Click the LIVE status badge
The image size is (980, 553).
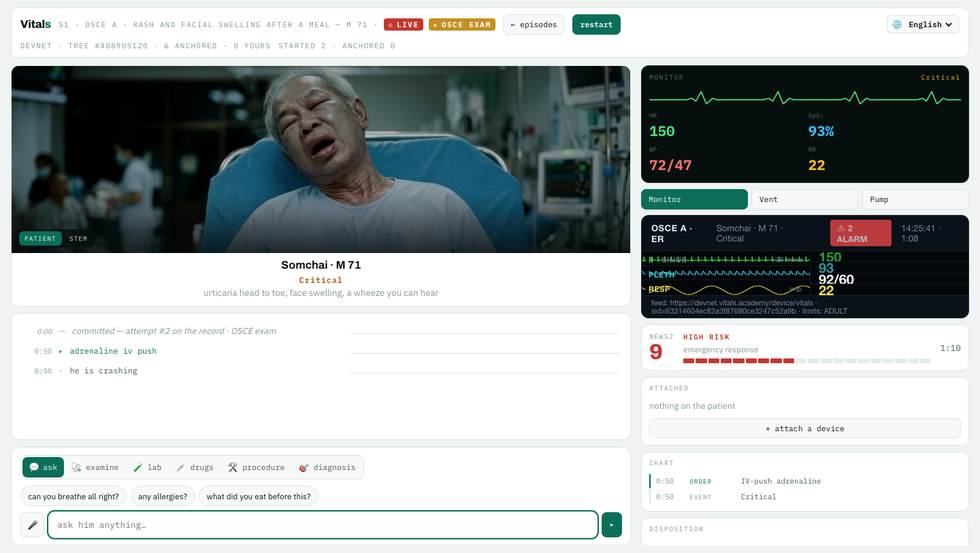pyautogui.click(x=403, y=24)
